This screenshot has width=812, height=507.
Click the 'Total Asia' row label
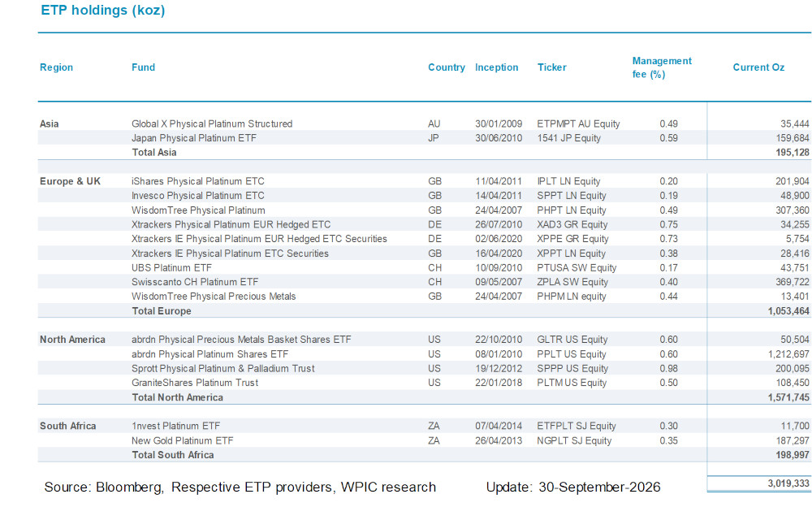click(x=154, y=153)
